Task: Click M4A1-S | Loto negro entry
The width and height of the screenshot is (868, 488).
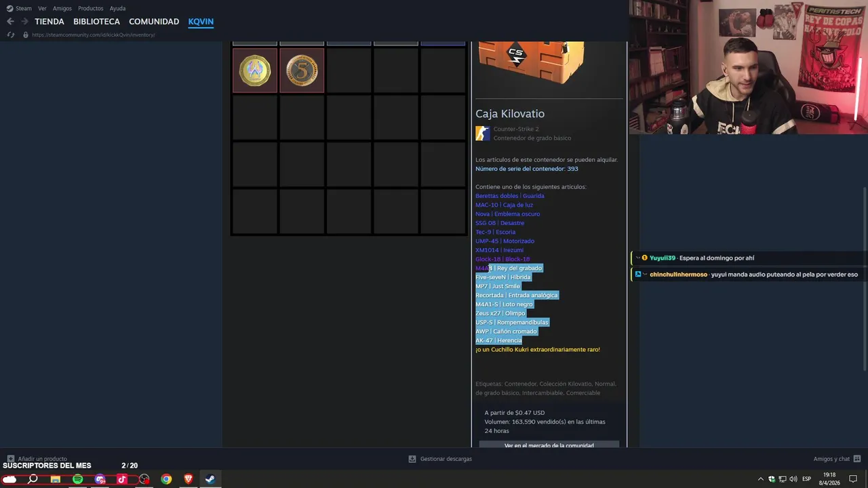Action: [504, 304]
